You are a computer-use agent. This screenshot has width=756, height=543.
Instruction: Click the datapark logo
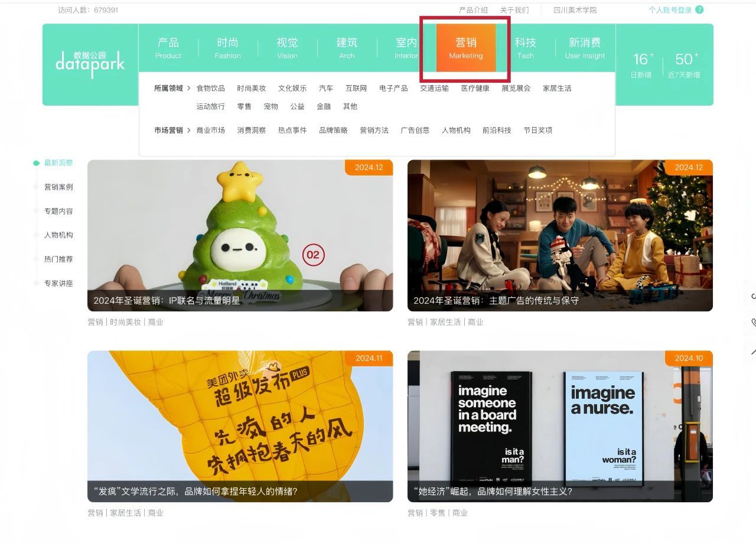pos(90,64)
